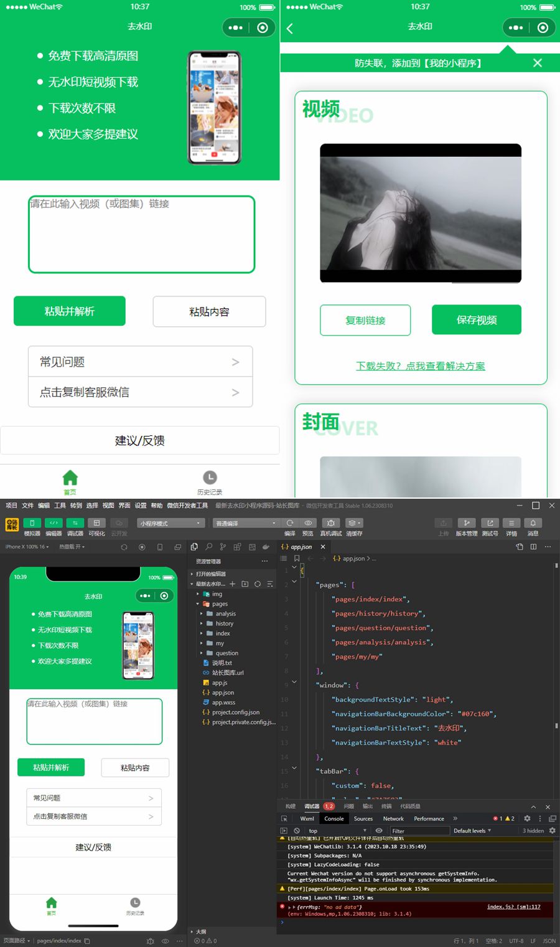Open 版本管理 version control icon
The width and height of the screenshot is (560, 947).
point(466,523)
